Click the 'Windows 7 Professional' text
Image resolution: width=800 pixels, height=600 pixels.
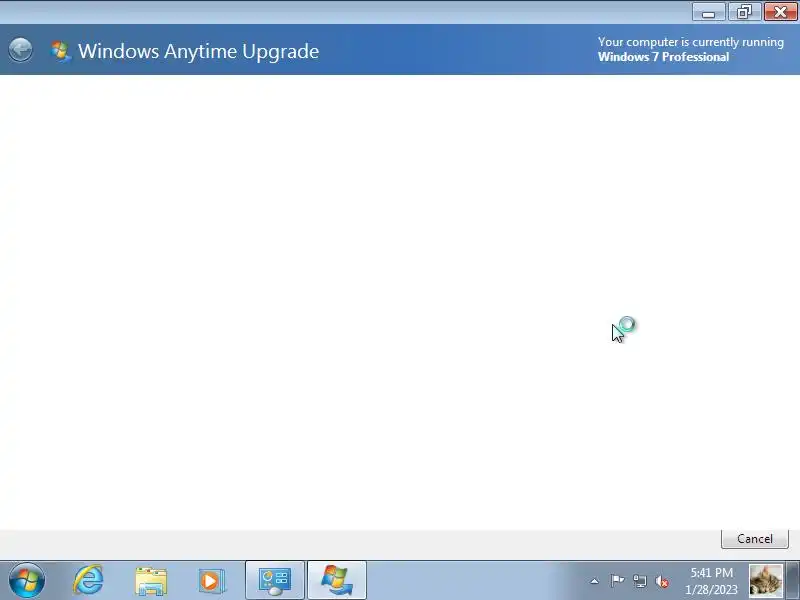coord(663,57)
